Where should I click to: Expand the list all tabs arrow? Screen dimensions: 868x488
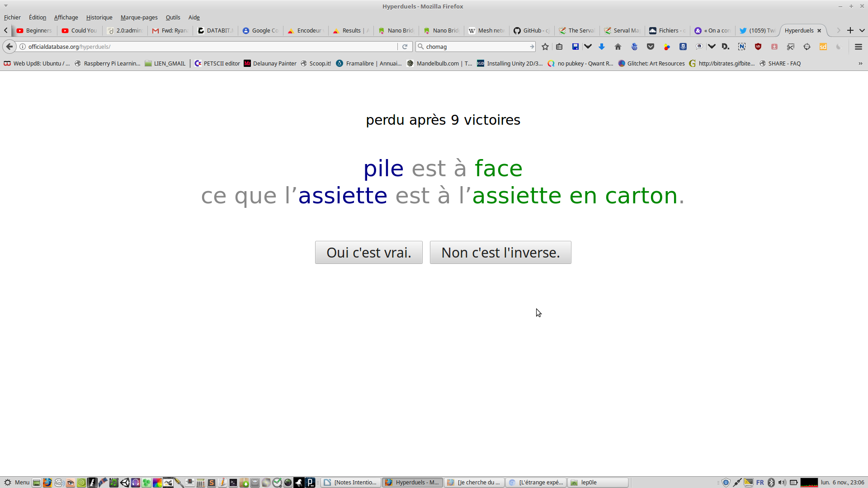(x=862, y=30)
